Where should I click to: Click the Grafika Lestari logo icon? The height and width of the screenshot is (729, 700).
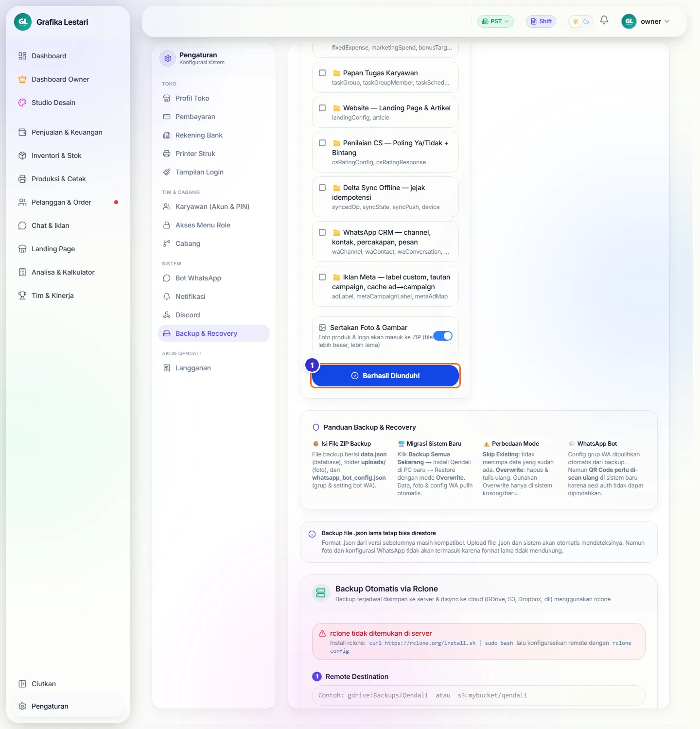23,22
